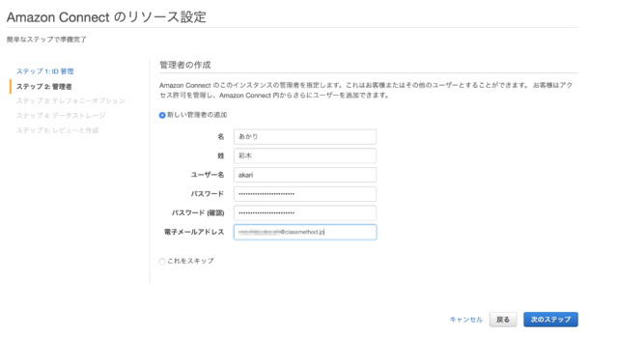
Task: Focus the 電子メールアドレス input box
Action: [x=305, y=232]
